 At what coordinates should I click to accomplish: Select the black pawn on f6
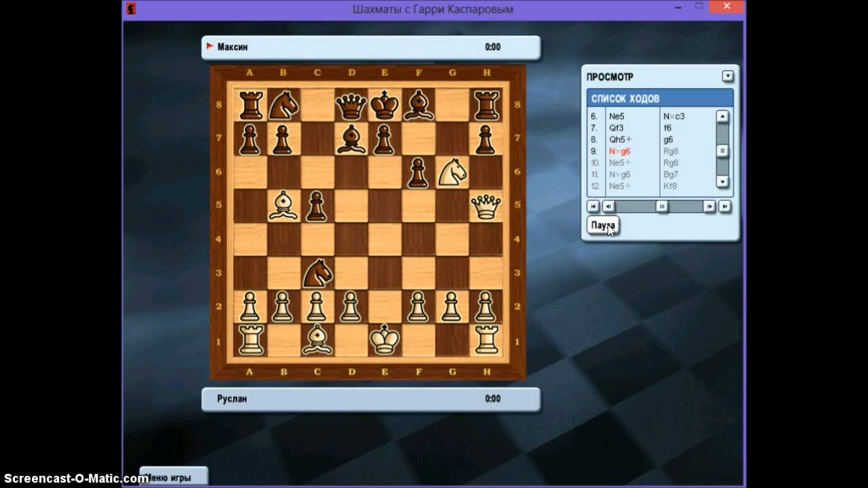tap(418, 173)
